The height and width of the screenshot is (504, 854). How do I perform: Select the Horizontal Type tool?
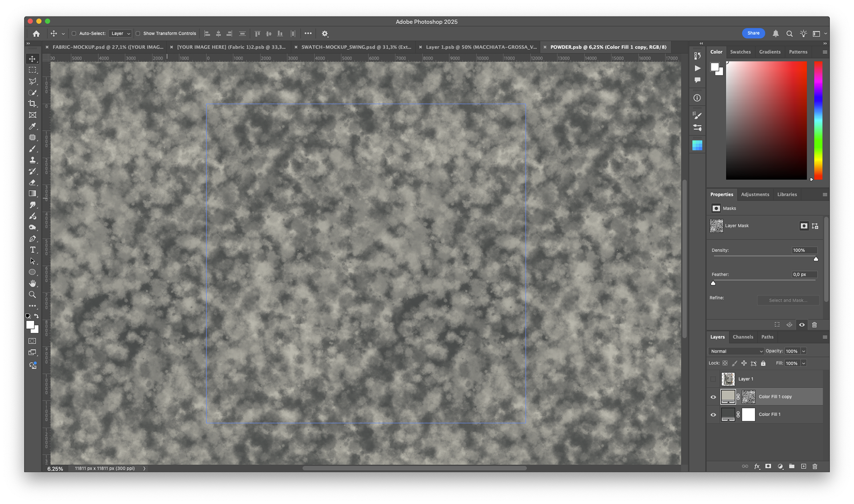[x=32, y=250]
